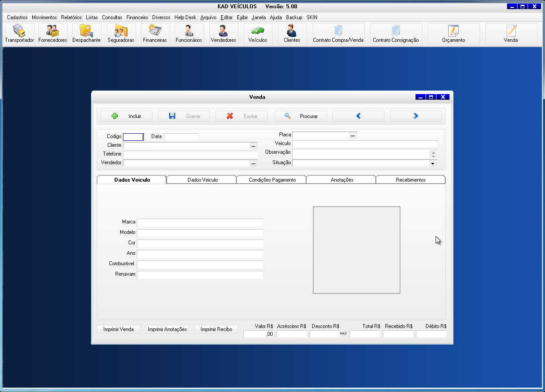Go to next record with right arrow
Screen dimensions: 545x392
(416, 116)
